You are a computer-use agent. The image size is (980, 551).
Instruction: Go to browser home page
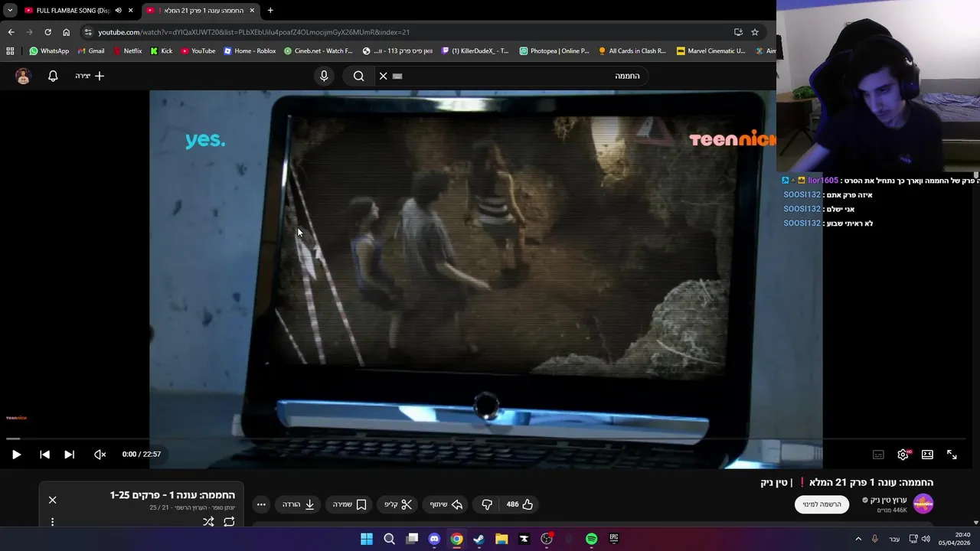coord(66,32)
